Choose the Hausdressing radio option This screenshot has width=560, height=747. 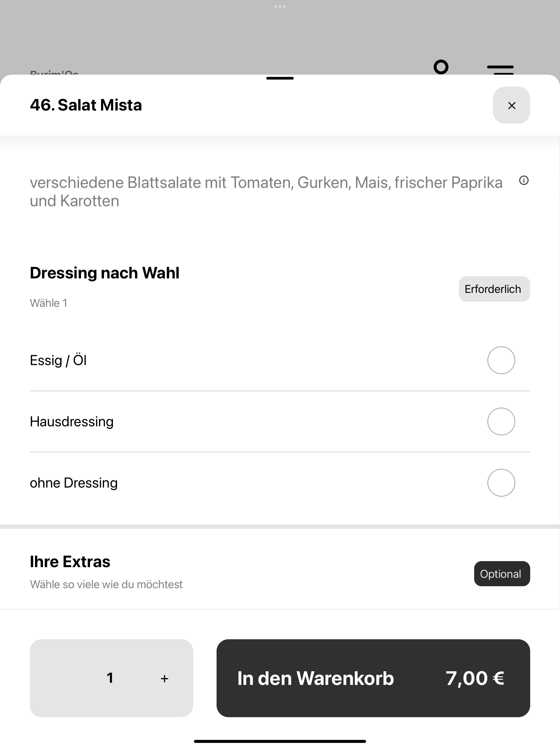pyautogui.click(x=501, y=421)
